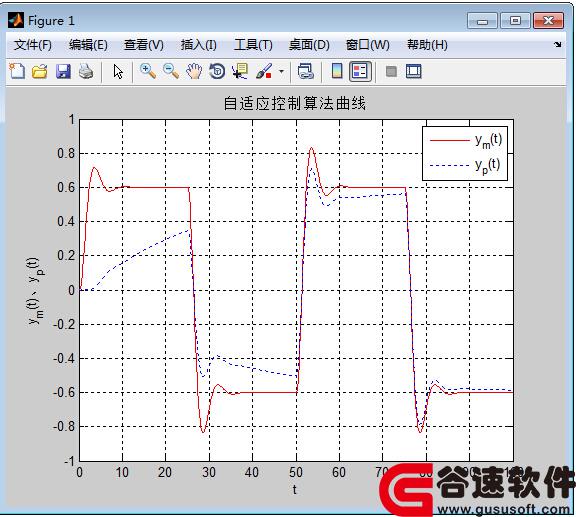This screenshot has width=576, height=517.
Task: Click the y-axis tick label 0.8
Action: pos(66,153)
